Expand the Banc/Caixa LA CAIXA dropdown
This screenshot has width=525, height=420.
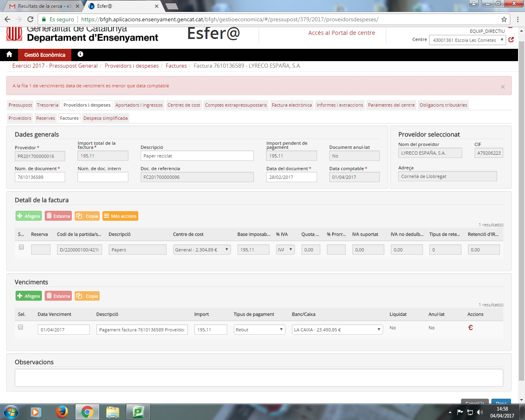click(337, 330)
